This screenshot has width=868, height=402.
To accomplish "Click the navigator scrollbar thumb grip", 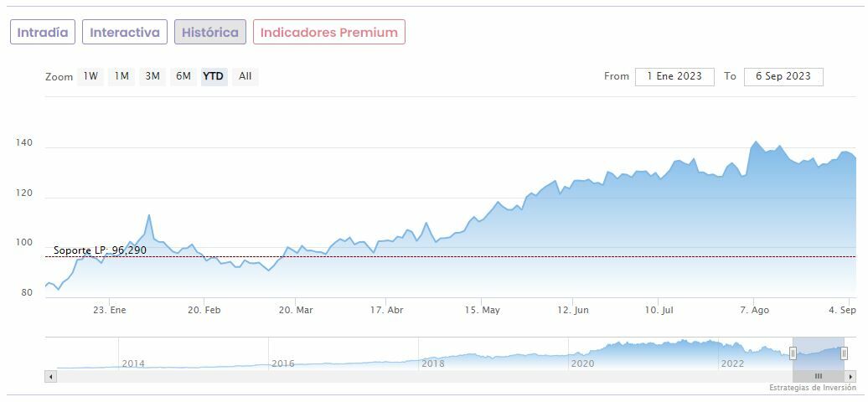I will pyautogui.click(x=819, y=377).
